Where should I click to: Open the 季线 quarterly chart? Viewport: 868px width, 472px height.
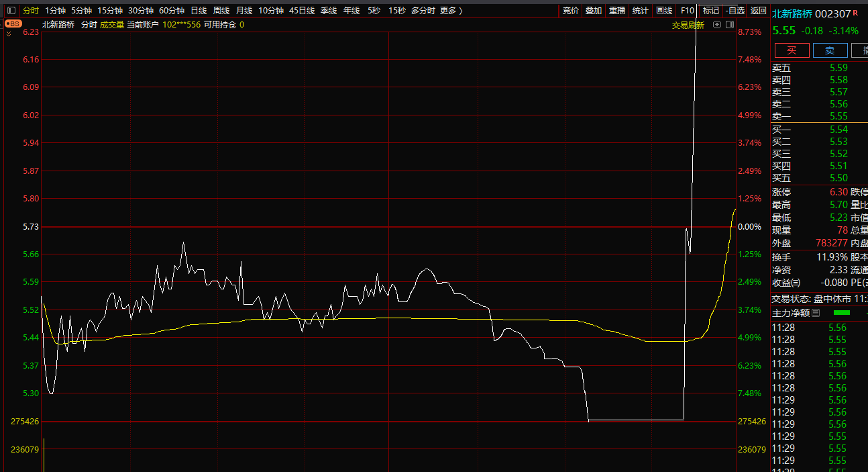(x=329, y=11)
